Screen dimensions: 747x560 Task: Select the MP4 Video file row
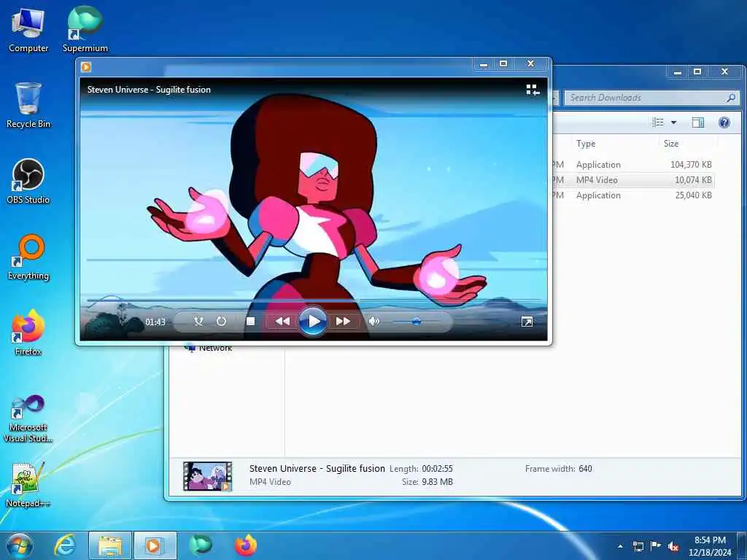634,180
